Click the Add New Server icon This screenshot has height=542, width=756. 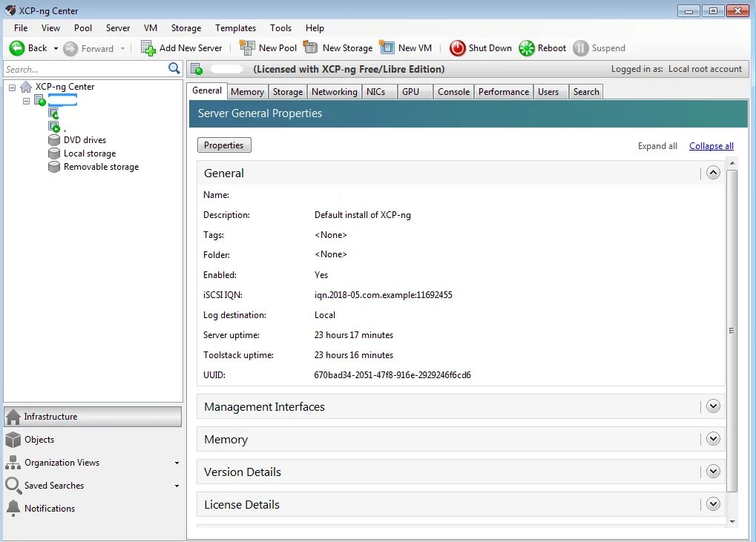point(148,48)
